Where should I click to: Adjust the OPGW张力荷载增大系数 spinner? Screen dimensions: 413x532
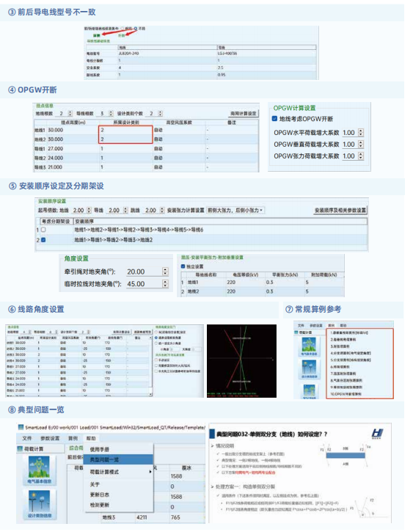click(x=361, y=156)
